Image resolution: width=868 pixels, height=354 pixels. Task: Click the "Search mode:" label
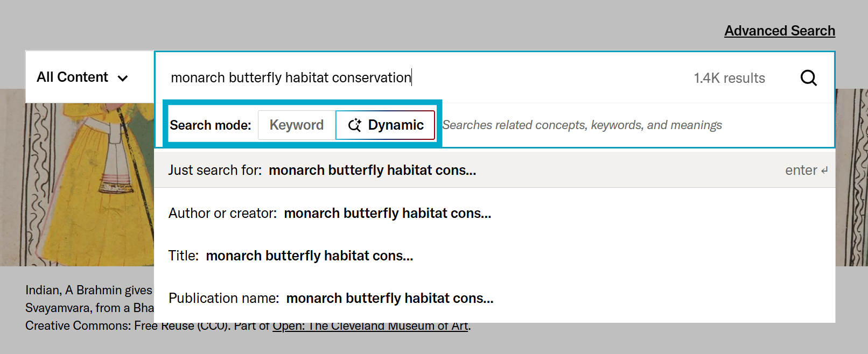[211, 125]
